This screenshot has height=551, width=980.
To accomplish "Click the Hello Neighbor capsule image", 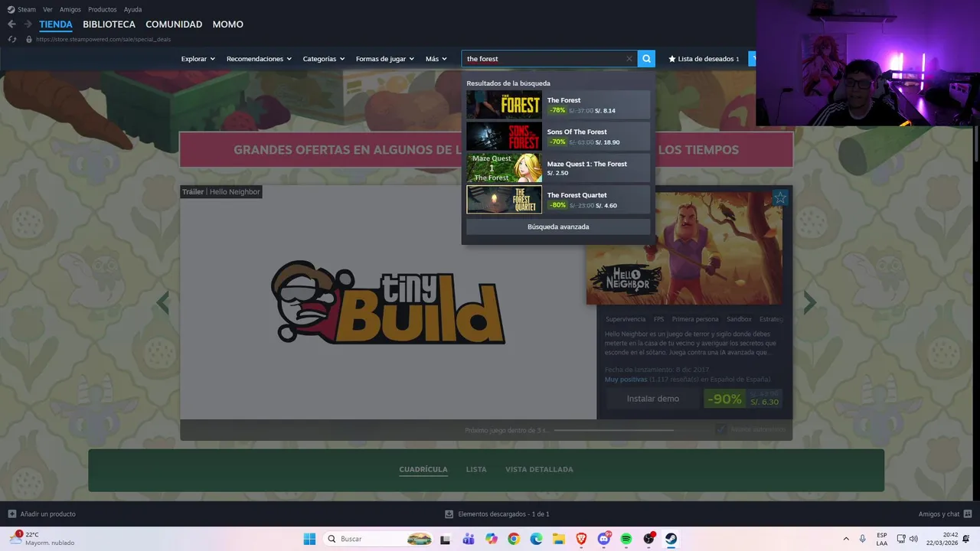I will 684,247.
